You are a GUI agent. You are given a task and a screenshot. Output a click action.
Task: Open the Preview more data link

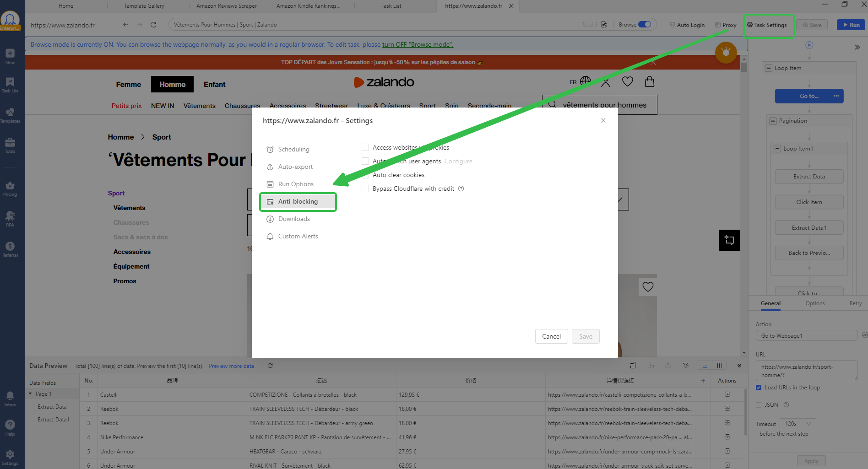click(x=231, y=366)
